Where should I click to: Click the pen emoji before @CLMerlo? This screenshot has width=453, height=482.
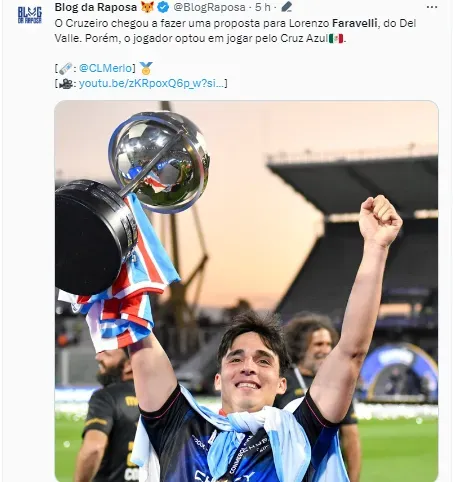click(x=65, y=68)
